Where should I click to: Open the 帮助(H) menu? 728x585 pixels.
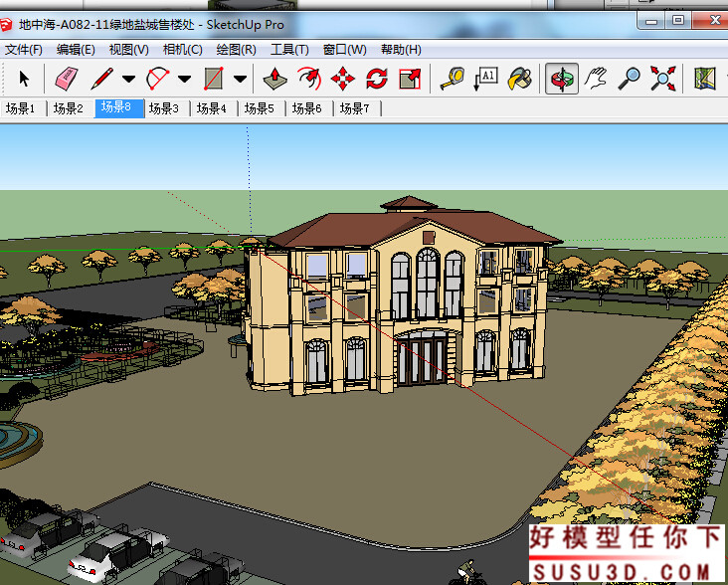pyautogui.click(x=401, y=50)
